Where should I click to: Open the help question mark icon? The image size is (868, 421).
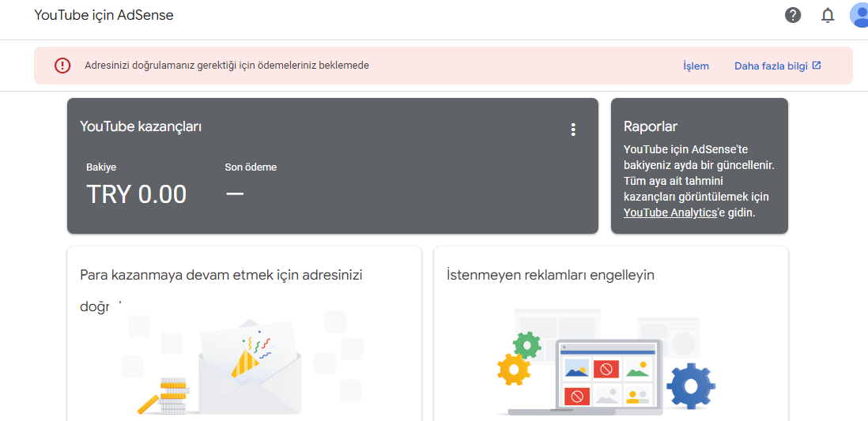[x=793, y=16]
